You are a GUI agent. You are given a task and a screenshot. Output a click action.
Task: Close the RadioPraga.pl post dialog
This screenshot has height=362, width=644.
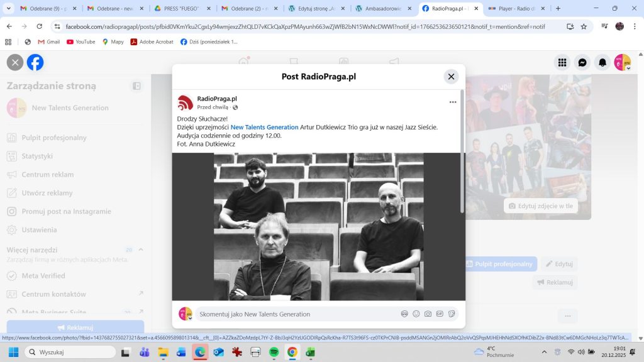click(451, 77)
